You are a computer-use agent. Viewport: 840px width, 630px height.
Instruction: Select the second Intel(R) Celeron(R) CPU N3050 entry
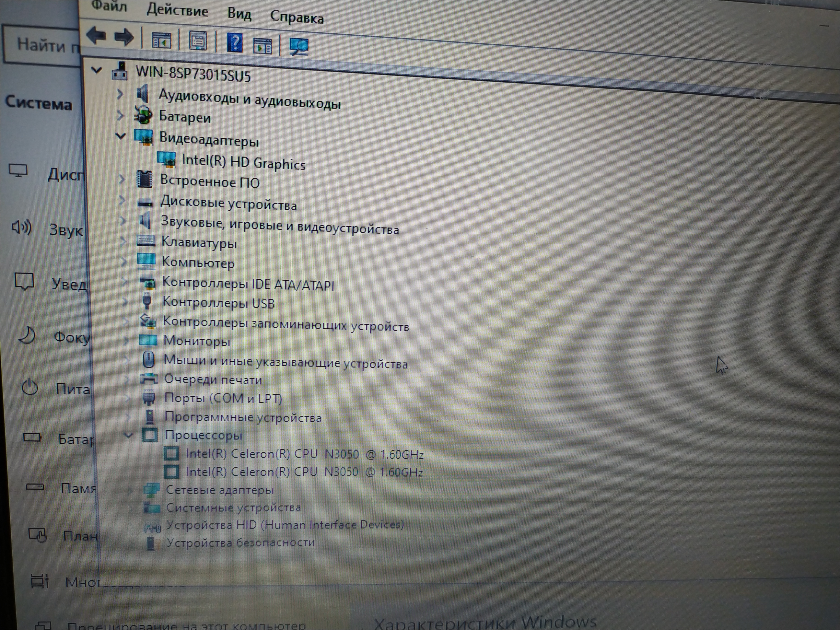click(304, 472)
